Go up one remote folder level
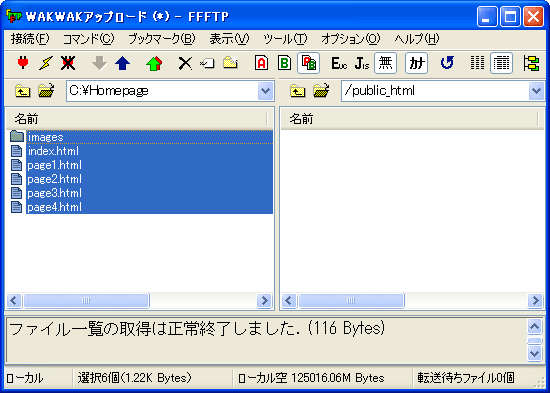 (297, 91)
